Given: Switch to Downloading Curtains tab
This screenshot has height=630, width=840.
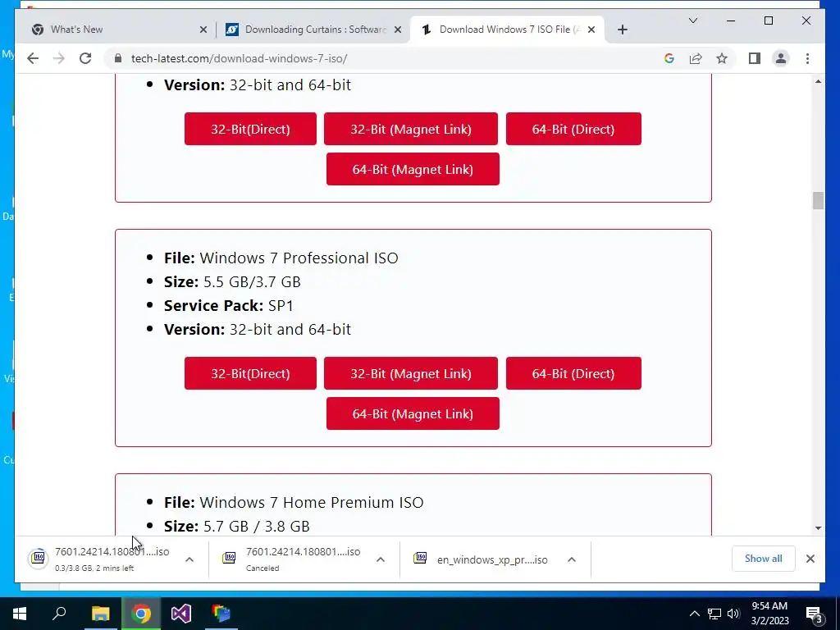Looking at the screenshot, I should pyautogui.click(x=313, y=30).
